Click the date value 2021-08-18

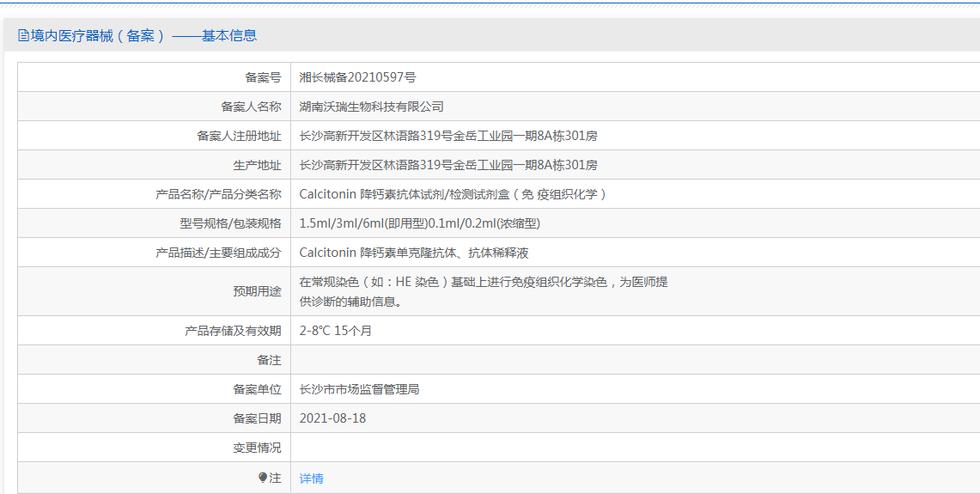(x=332, y=418)
